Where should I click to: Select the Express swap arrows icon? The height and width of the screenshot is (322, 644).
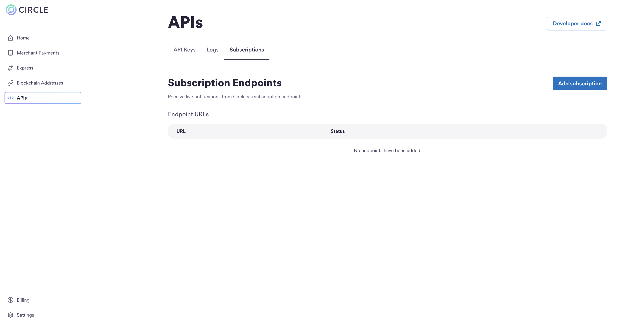coord(11,68)
